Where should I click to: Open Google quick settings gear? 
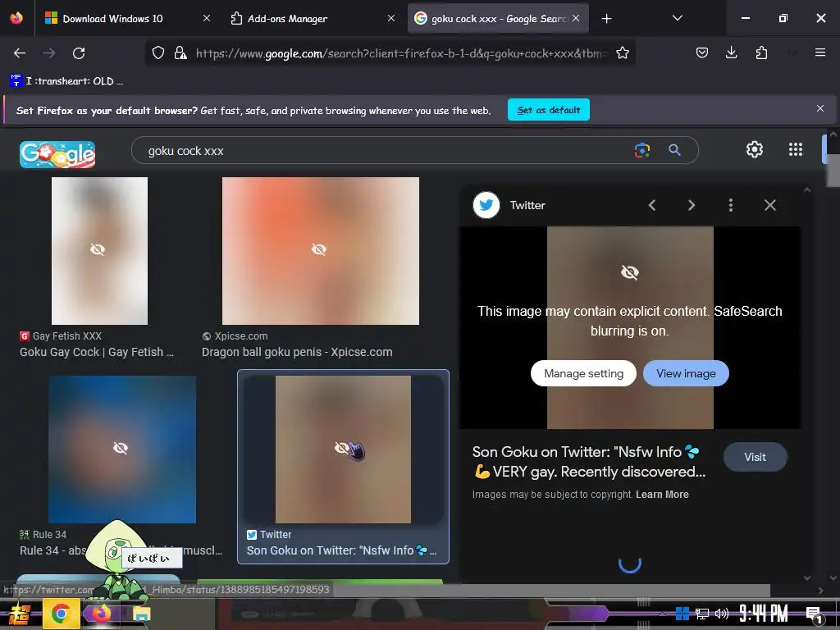[x=755, y=149]
